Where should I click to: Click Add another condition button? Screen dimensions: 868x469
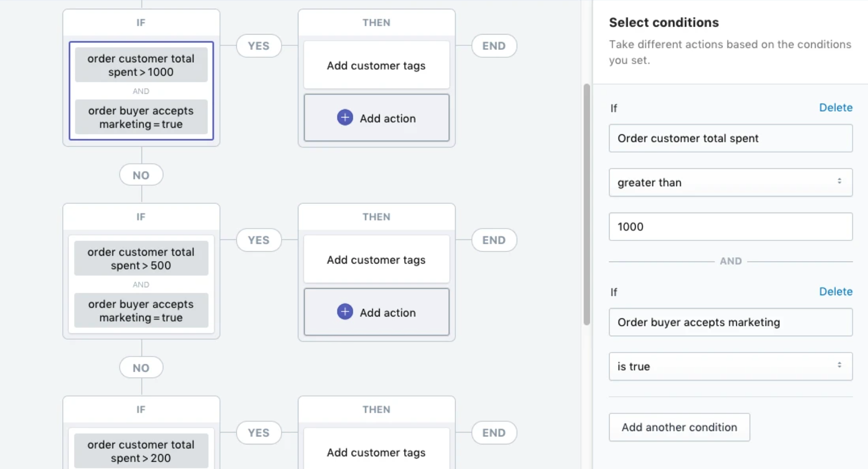pyautogui.click(x=679, y=427)
